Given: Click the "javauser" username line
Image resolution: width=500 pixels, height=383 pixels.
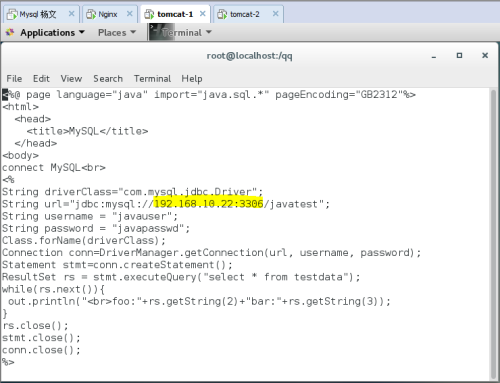Looking at the screenshot, I should (90, 216).
